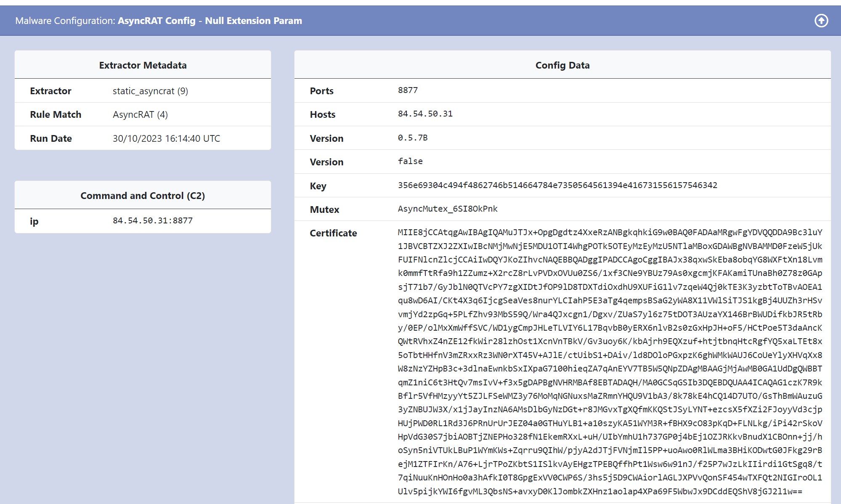Click the AsyncRAT rule match entry
This screenshot has height=504, width=841.
[140, 114]
